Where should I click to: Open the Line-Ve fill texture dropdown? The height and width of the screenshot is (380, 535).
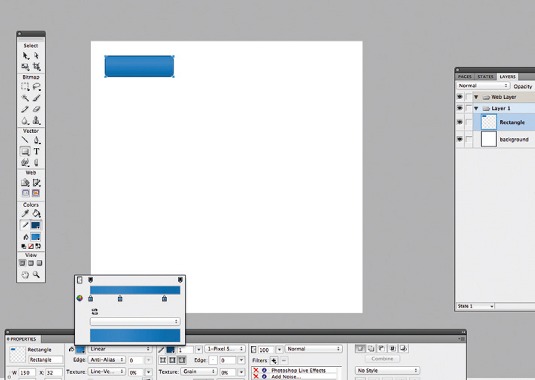(x=107, y=371)
